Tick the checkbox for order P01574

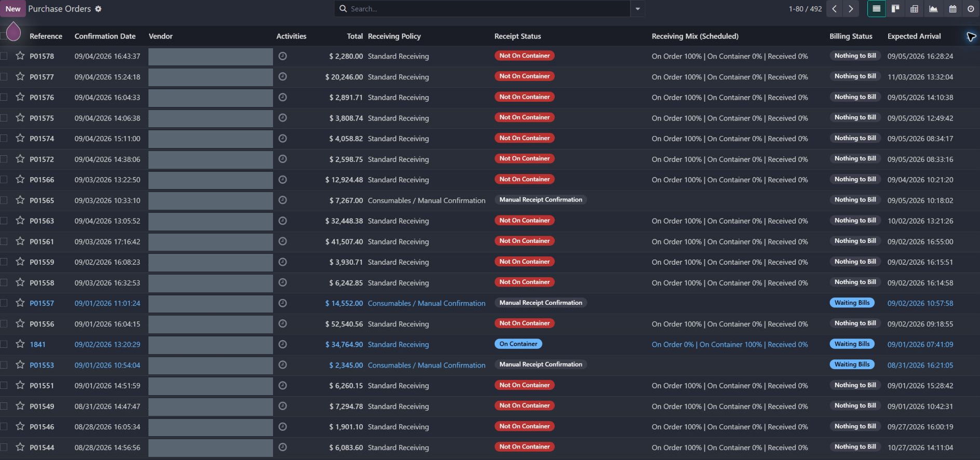4,138
